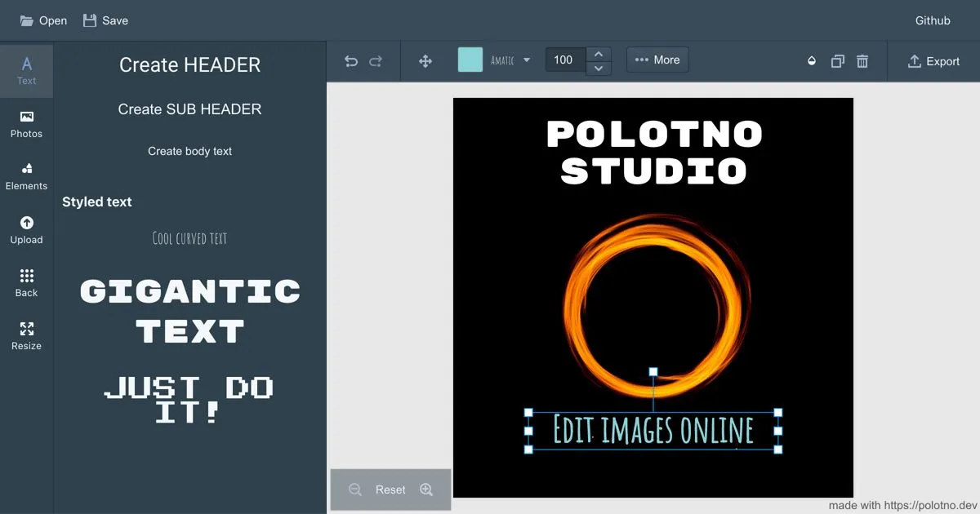Viewport: 980px width, 514px height.
Task: Click Save in the top menu bar
Action: (105, 20)
